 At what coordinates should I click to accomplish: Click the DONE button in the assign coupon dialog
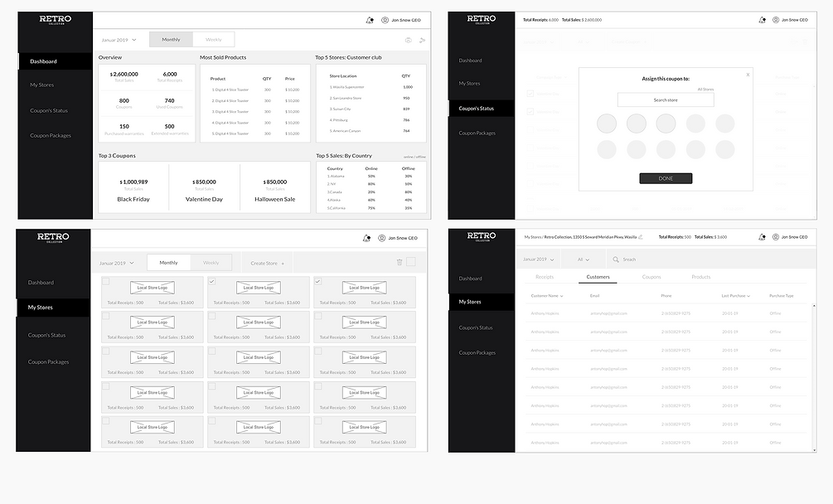[x=666, y=178]
